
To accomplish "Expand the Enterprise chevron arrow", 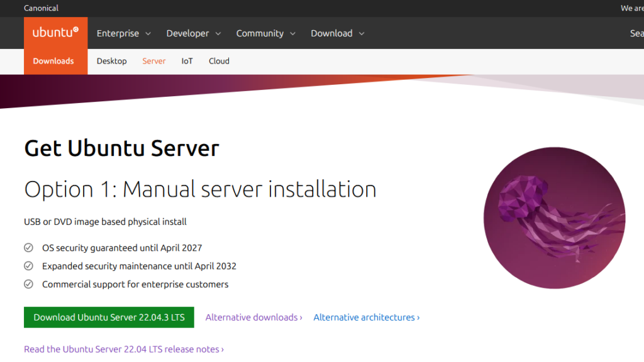I will tap(148, 34).
